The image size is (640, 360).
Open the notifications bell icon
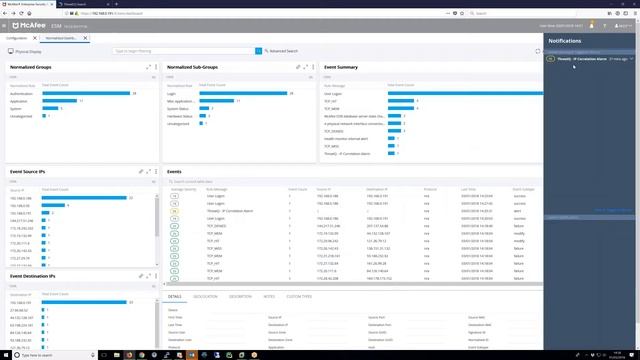[591, 26]
